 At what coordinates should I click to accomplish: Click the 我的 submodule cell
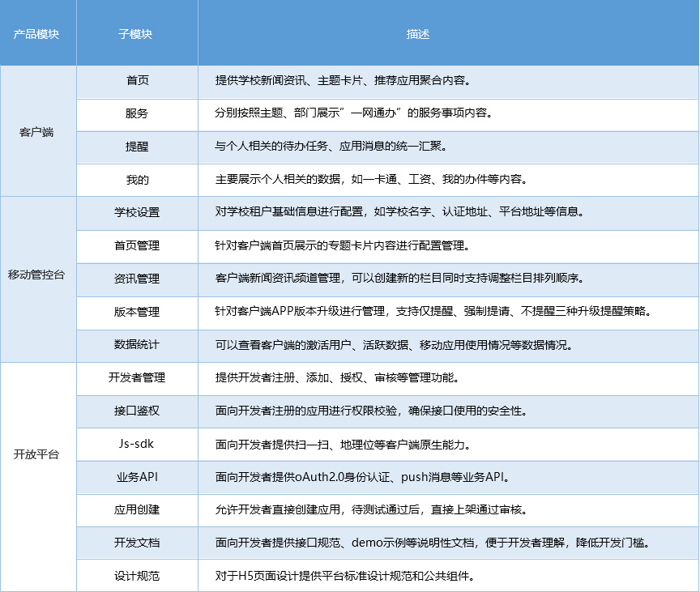pos(137,180)
